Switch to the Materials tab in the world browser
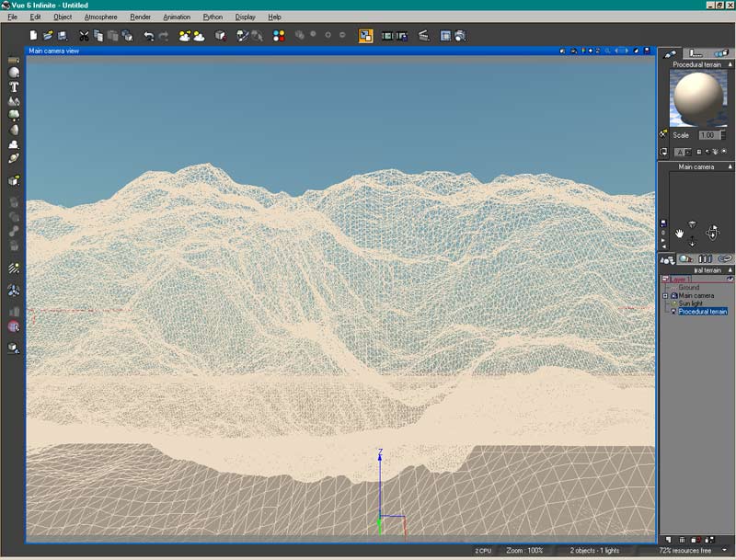Viewport: 736px width, 560px height. click(686, 259)
